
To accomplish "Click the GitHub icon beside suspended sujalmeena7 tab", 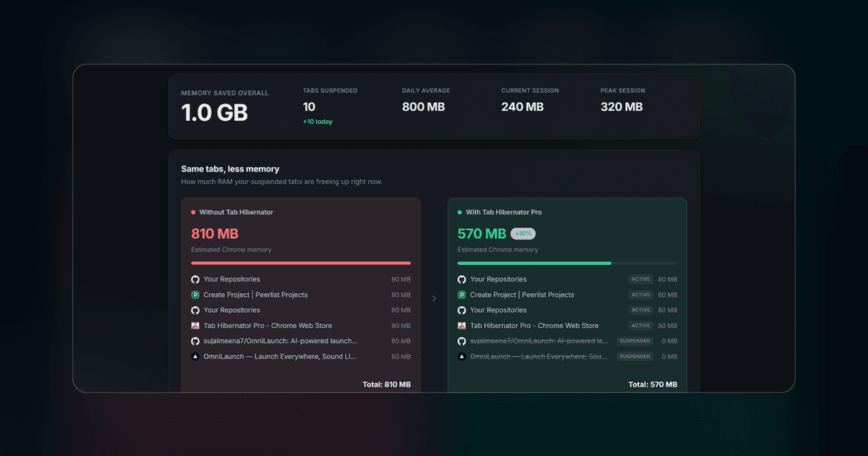I will [461, 341].
